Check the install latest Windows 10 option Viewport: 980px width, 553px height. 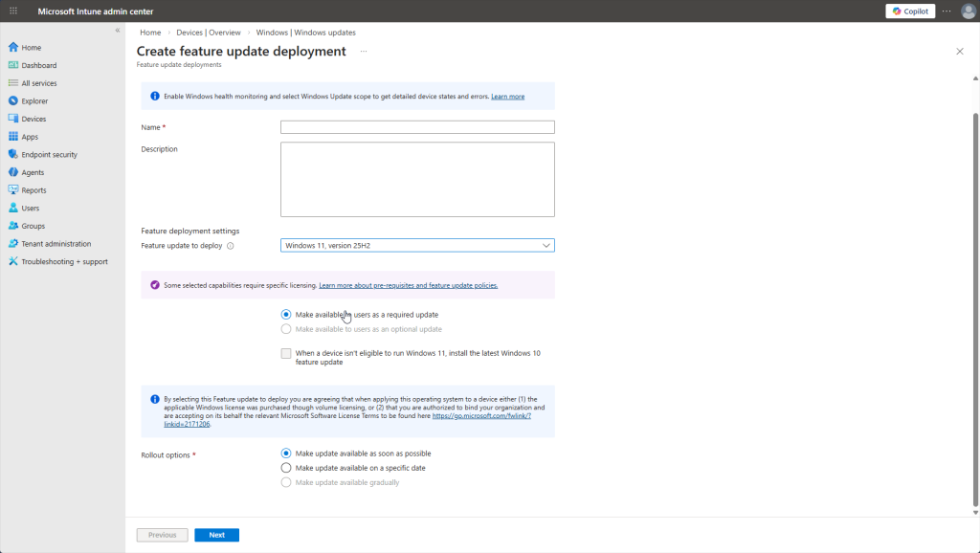pos(286,353)
